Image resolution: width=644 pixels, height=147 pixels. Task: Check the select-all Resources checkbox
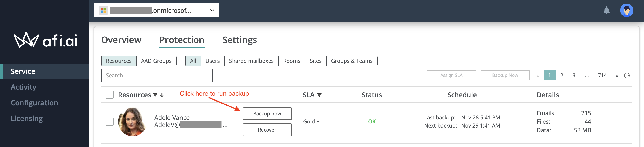click(110, 95)
